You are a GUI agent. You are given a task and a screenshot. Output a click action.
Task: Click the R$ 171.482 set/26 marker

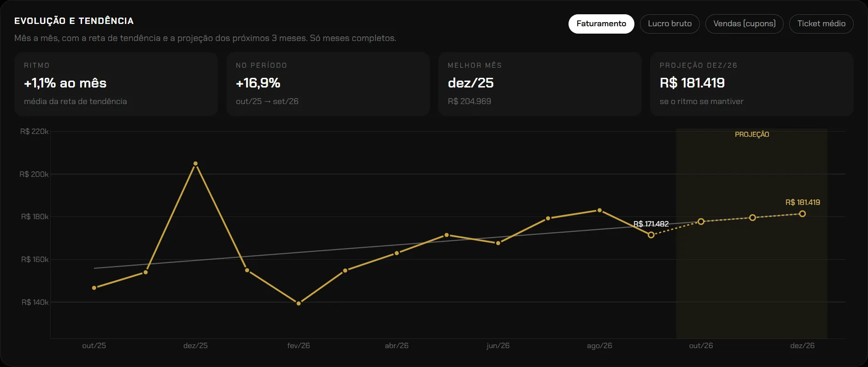pyautogui.click(x=651, y=235)
